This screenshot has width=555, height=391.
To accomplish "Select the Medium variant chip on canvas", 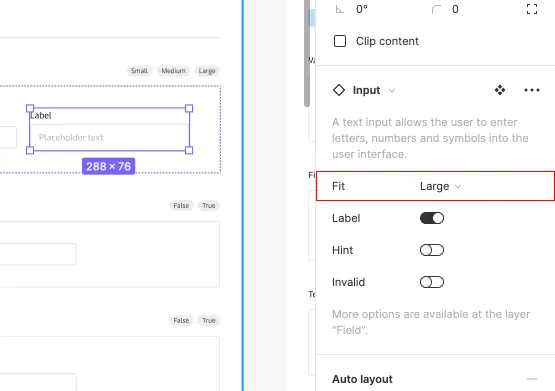I will 173,71.
